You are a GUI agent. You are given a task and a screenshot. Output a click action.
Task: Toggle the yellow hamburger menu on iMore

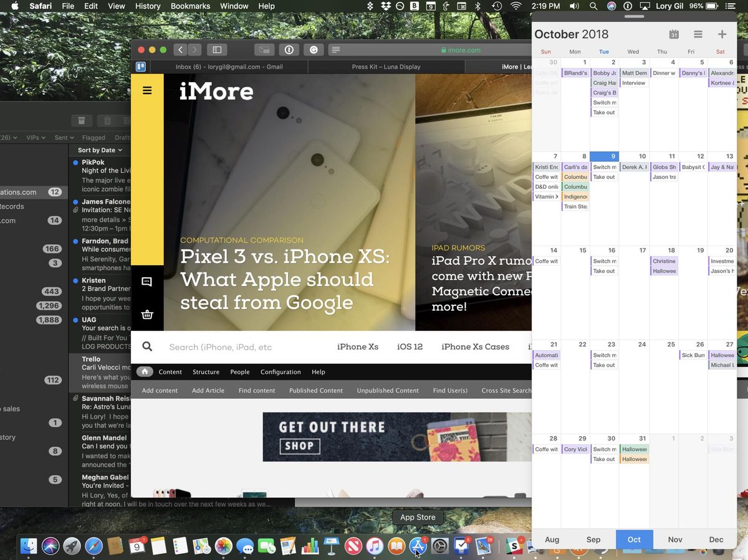(x=147, y=90)
